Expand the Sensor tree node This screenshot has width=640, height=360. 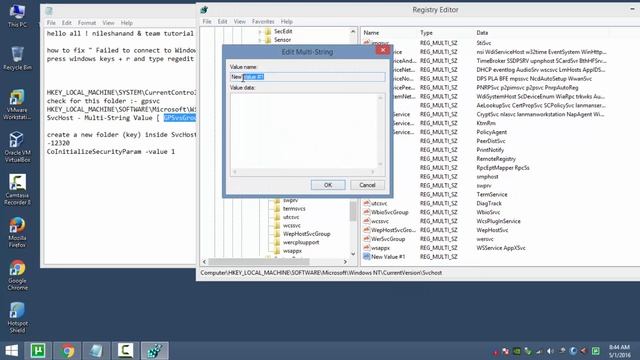[260, 40]
